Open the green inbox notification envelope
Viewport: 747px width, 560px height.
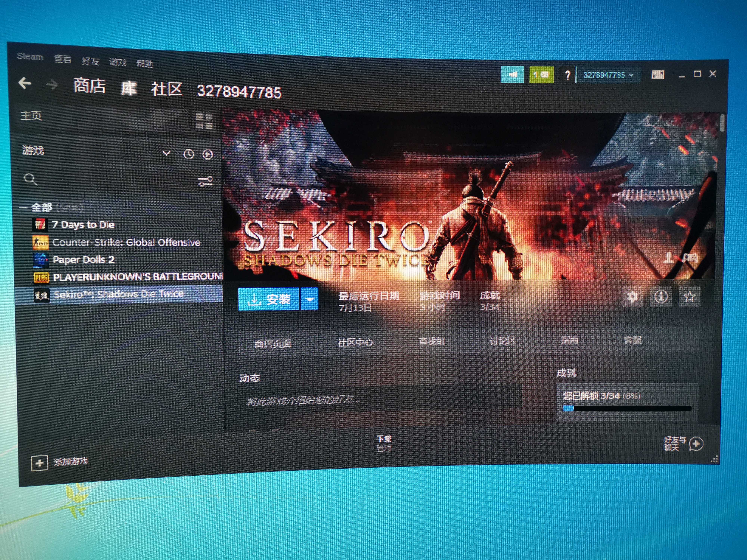[x=541, y=75]
